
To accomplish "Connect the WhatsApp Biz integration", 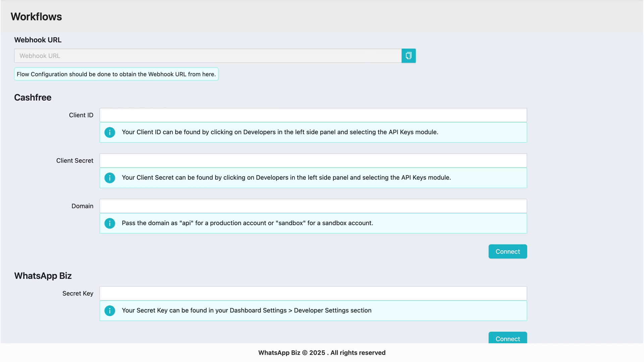I will pos(507,338).
